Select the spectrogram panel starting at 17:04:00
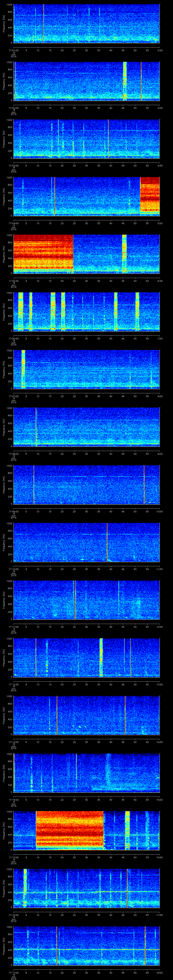This screenshot has height=980, width=173. click(x=87, y=196)
